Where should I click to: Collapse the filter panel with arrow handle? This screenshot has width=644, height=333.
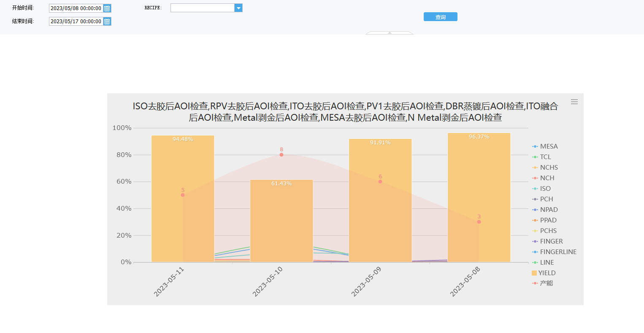pos(390,32)
